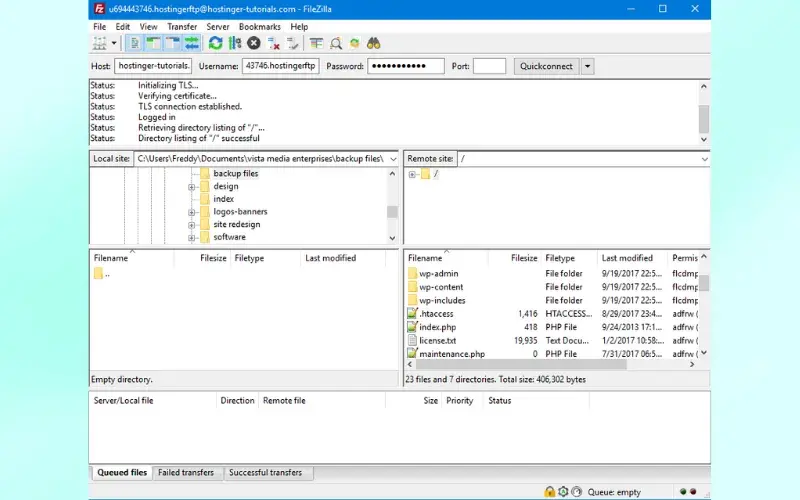Open the directory listing filters dialog
This screenshot has height=500, width=800.
(x=316, y=43)
